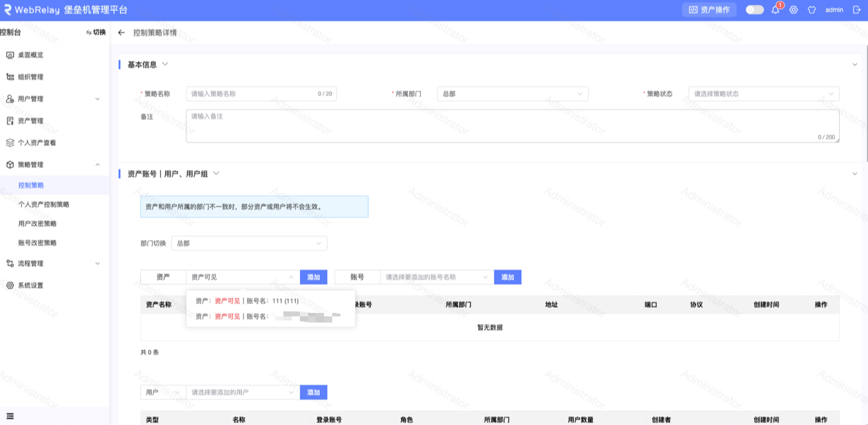This screenshot has width=868, height=425.
Task: Open the 部门切换 总部 dropdown
Action: coord(249,243)
